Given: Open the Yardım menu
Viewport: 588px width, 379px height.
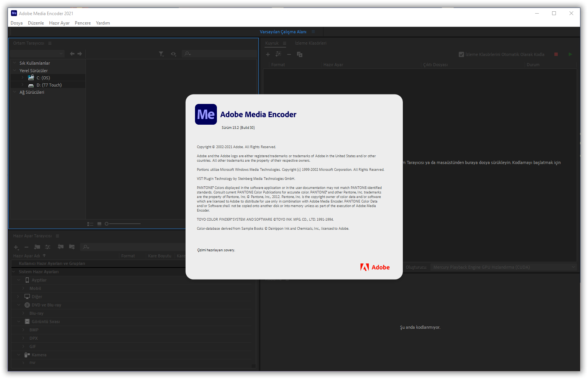Looking at the screenshot, I should pos(103,23).
